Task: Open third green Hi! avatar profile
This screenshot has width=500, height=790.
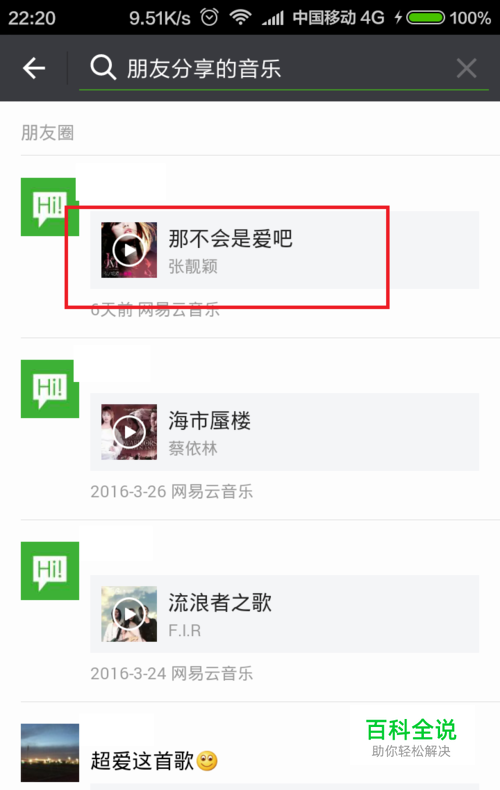Action: tap(49, 571)
